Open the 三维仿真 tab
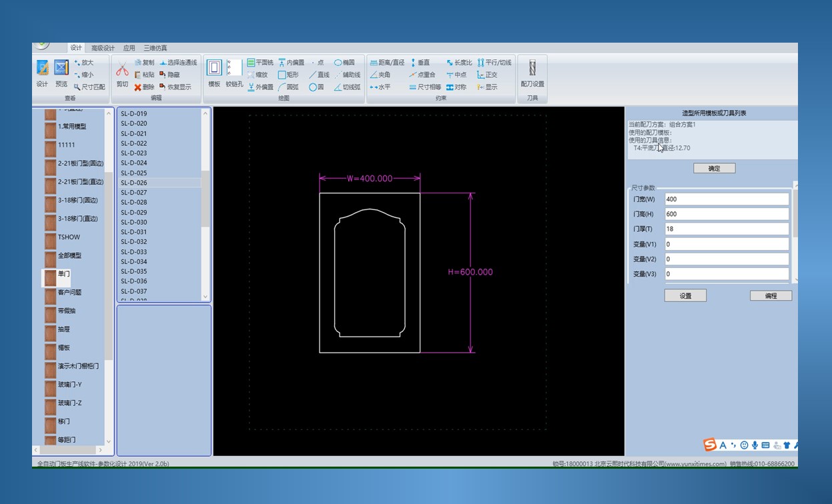This screenshot has width=832, height=504. (x=155, y=48)
